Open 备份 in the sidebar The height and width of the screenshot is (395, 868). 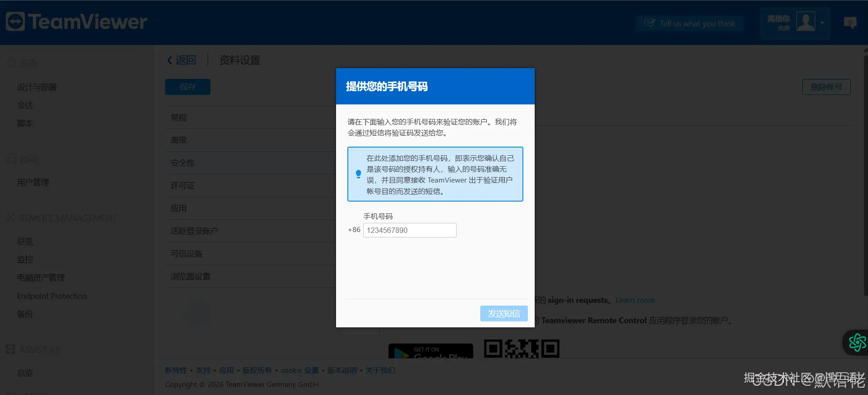(x=25, y=314)
